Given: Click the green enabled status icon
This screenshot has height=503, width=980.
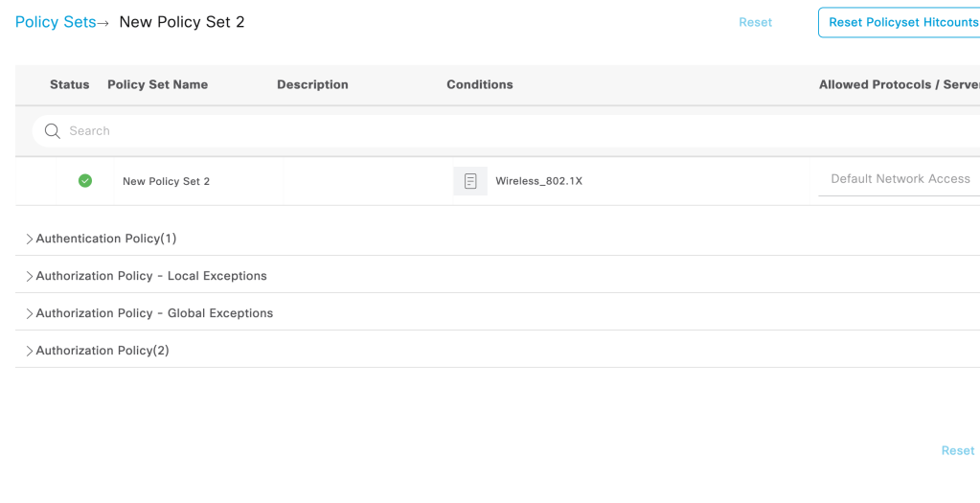Looking at the screenshot, I should click(x=85, y=180).
